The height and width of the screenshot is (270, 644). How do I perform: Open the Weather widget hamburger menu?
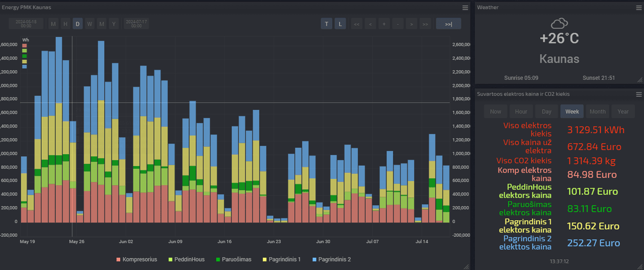pos(639,7)
